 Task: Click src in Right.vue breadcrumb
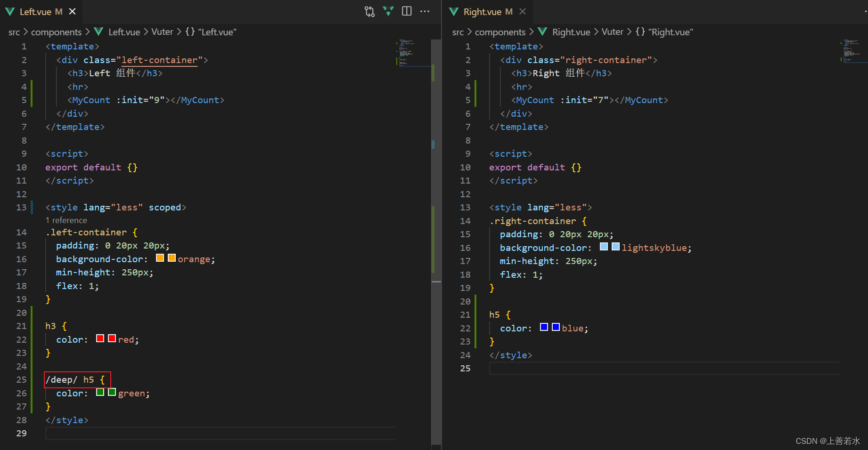point(458,32)
